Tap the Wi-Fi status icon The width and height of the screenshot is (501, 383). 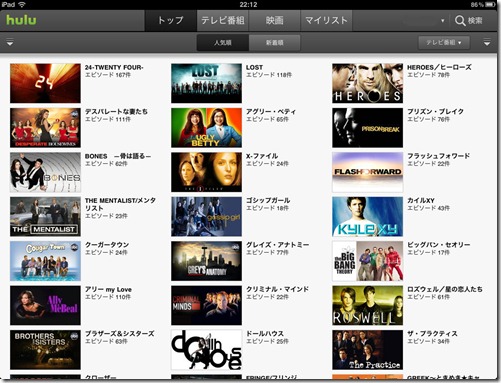point(22,4)
